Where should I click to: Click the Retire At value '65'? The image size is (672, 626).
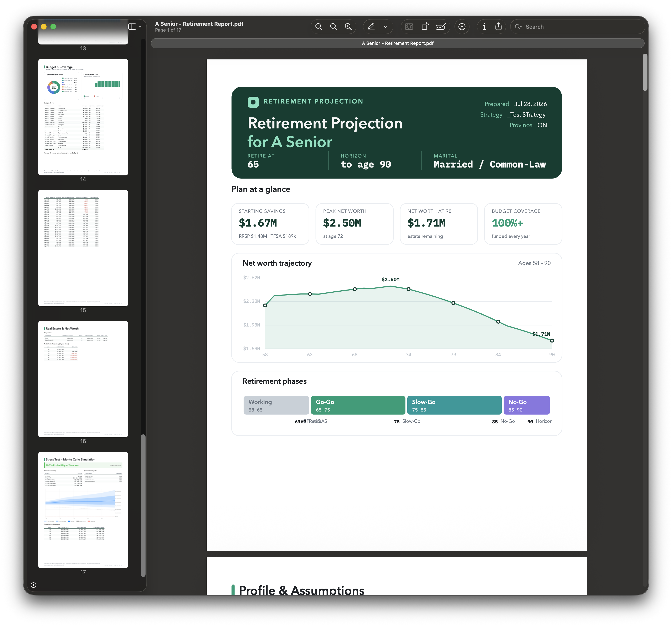coord(253,165)
